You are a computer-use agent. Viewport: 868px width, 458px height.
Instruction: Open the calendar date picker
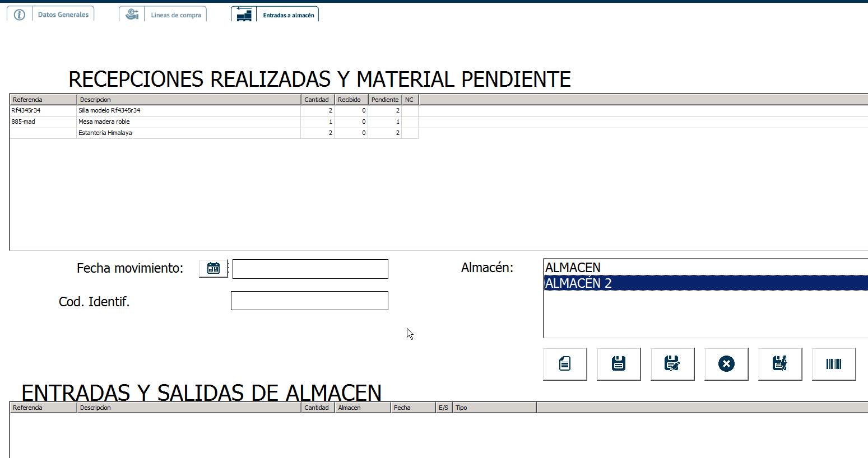click(x=213, y=268)
